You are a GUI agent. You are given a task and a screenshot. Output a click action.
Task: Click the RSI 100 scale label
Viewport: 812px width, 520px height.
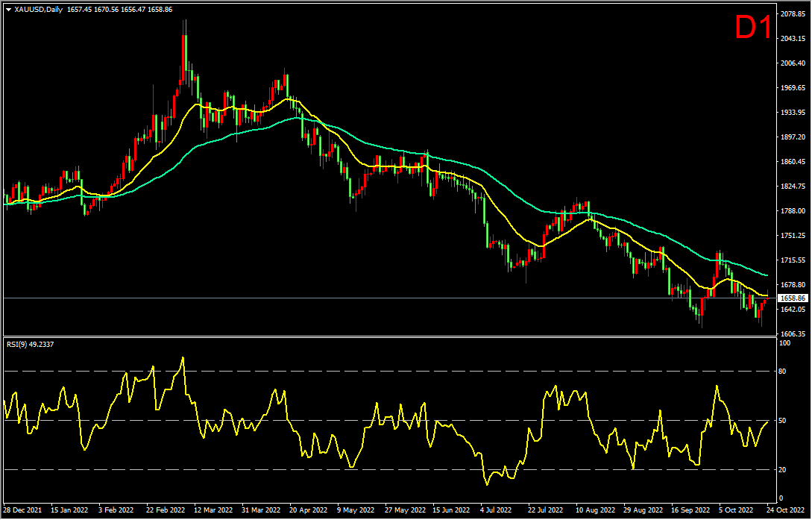(784, 343)
